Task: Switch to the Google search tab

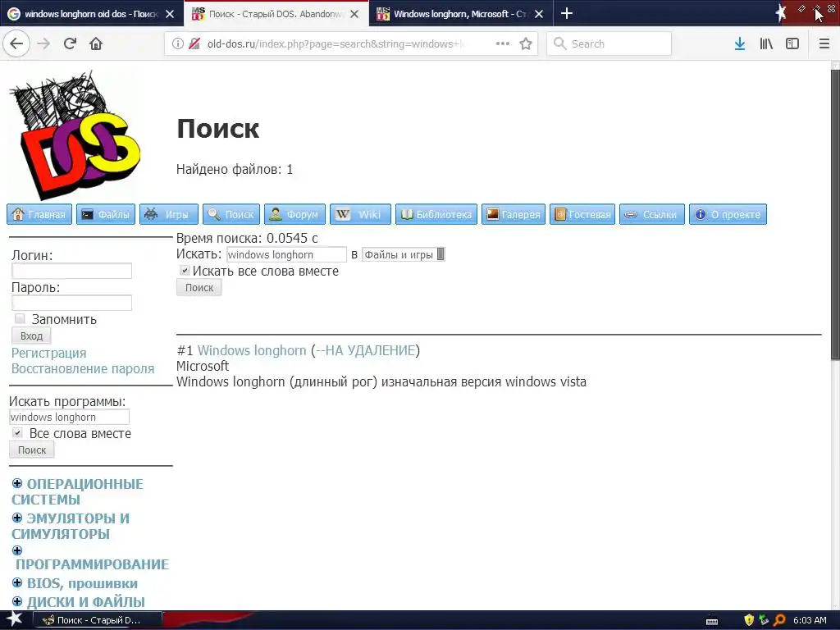Action: click(92, 14)
